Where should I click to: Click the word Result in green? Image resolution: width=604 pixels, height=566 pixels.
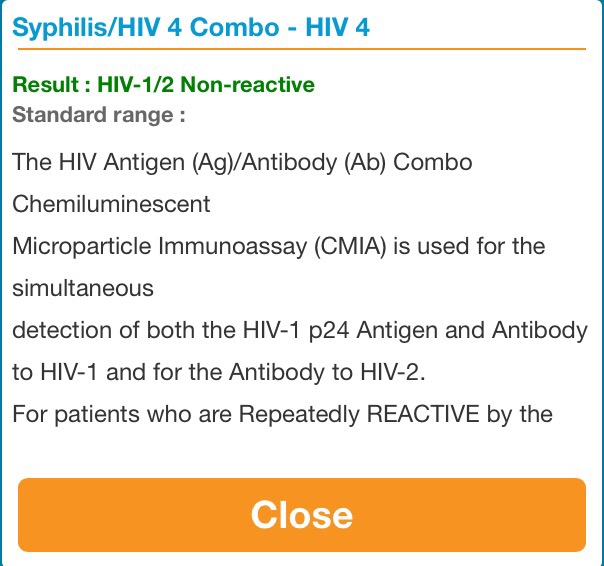[45, 84]
